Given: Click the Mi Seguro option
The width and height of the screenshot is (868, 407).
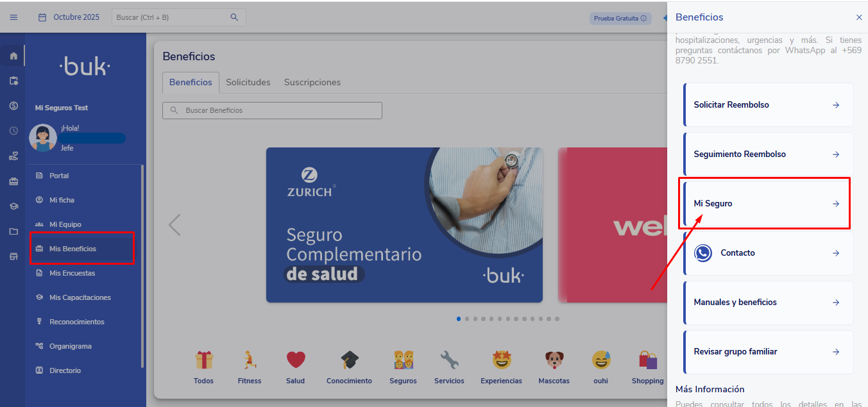Looking at the screenshot, I should coord(768,204).
